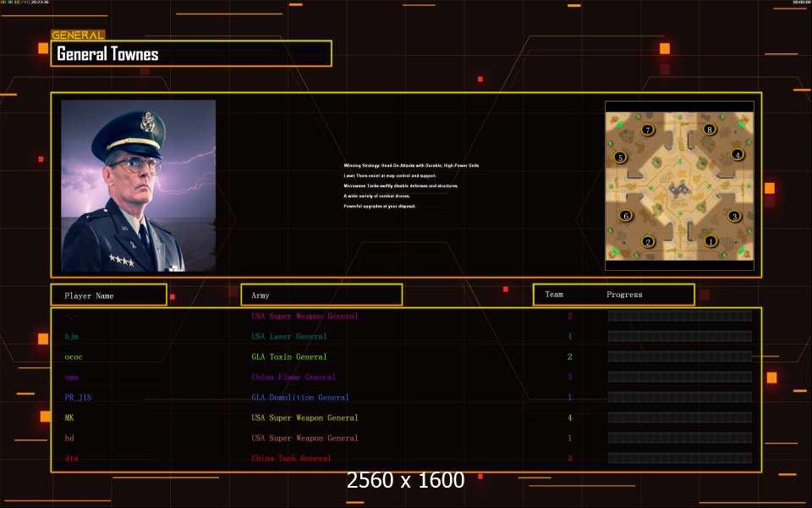Select start position 2 on the minimap
This screenshot has width=812, height=508.
coord(648,241)
